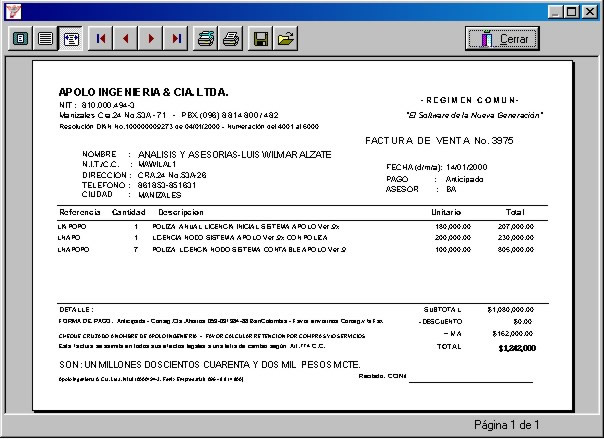Click the discount amount $0.00
604x439 pixels.
[x=523, y=322]
